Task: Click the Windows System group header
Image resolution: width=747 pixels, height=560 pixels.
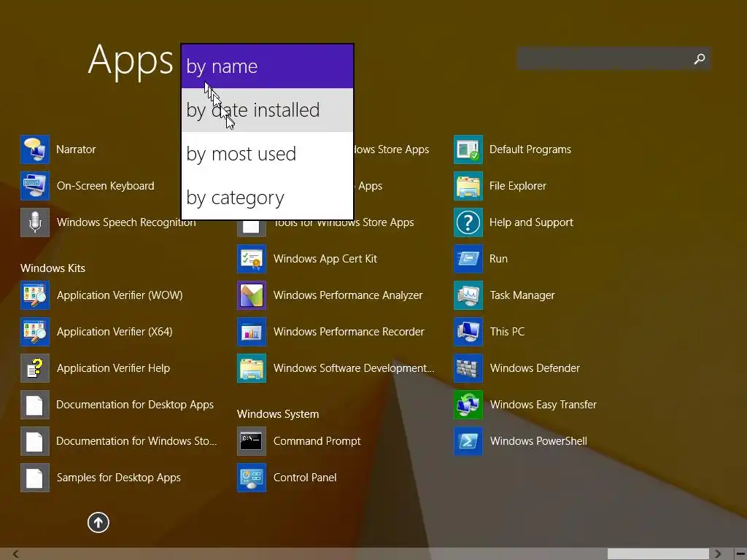Action: [x=278, y=414]
